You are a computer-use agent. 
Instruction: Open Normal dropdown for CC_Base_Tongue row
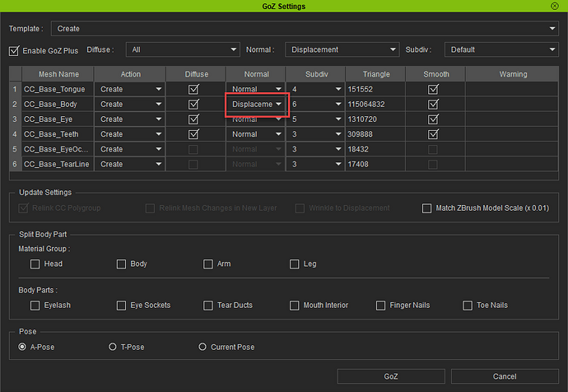point(256,89)
